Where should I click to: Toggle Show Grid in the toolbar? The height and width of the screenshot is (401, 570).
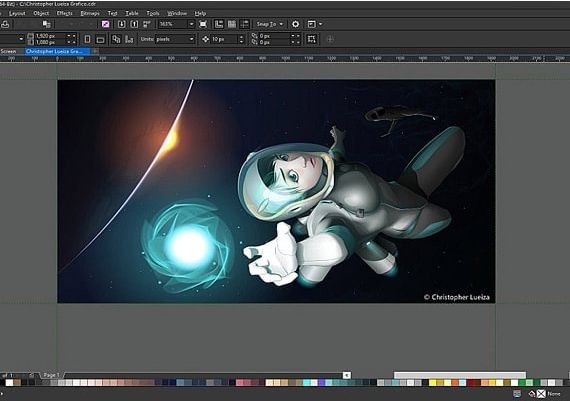(232, 24)
